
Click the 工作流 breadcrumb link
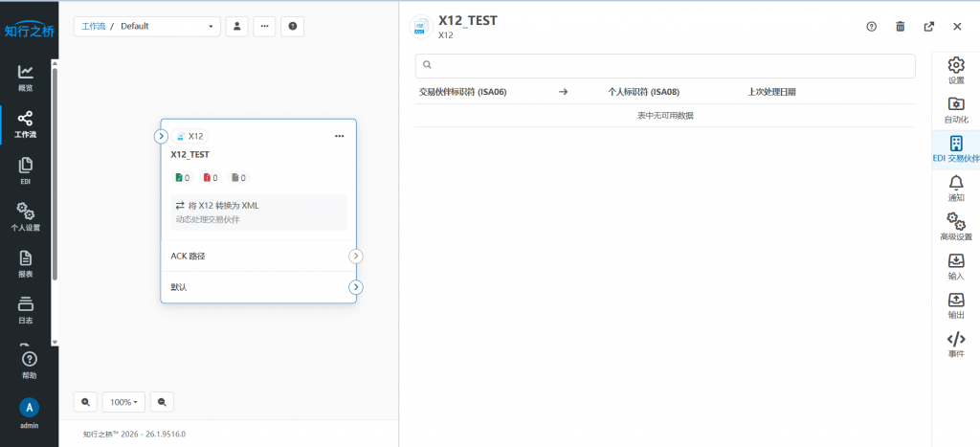pyautogui.click(x=94, y=26)
